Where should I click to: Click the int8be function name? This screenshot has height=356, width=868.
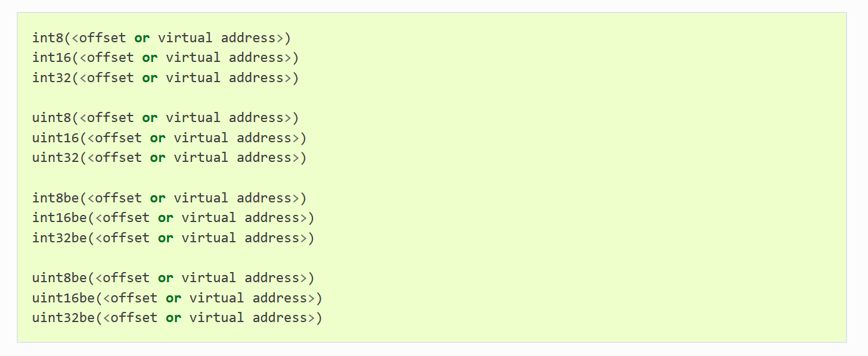tap(56, 198)
